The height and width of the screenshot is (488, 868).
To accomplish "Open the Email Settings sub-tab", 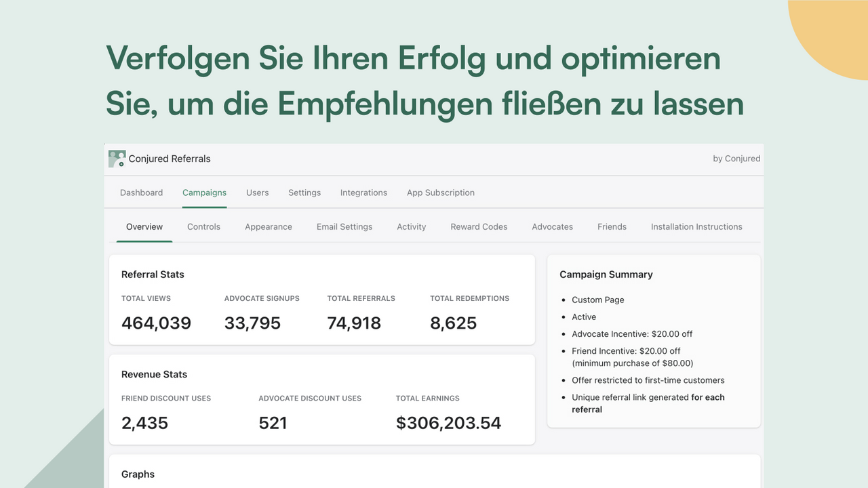I will coord(344,226).
